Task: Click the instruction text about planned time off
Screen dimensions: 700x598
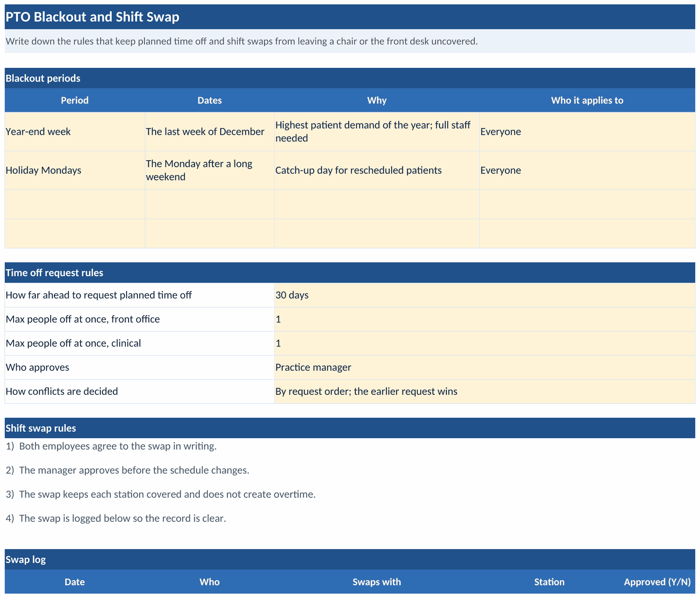Action: [350, 41]
